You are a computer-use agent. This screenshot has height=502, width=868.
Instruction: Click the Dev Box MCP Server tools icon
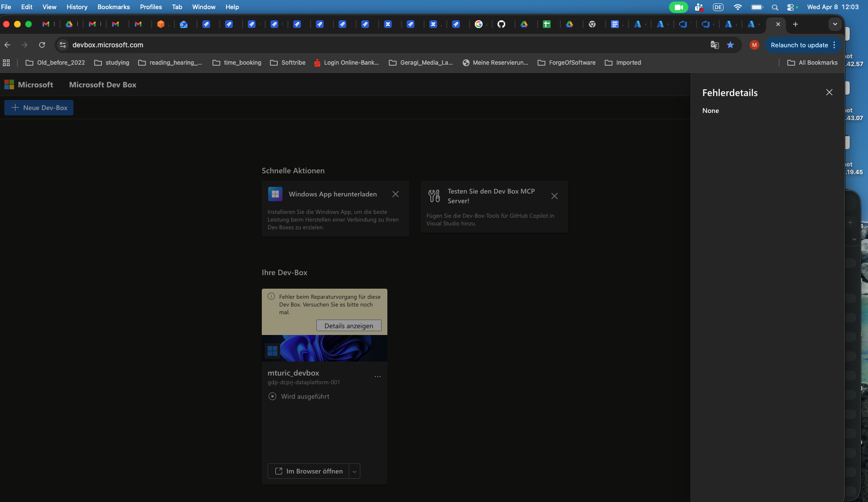tap(434, 195)
